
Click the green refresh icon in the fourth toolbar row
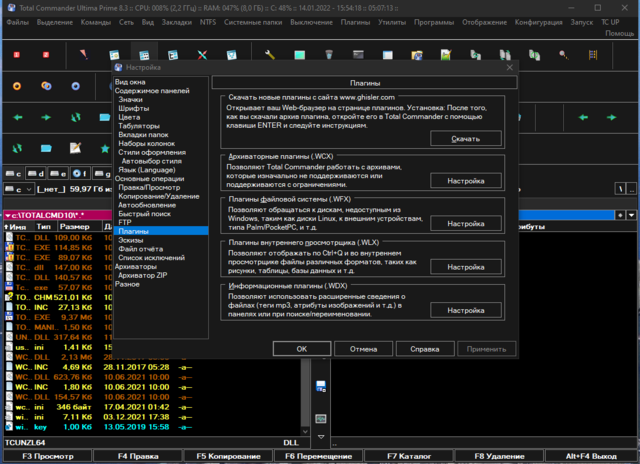[17, 149]
